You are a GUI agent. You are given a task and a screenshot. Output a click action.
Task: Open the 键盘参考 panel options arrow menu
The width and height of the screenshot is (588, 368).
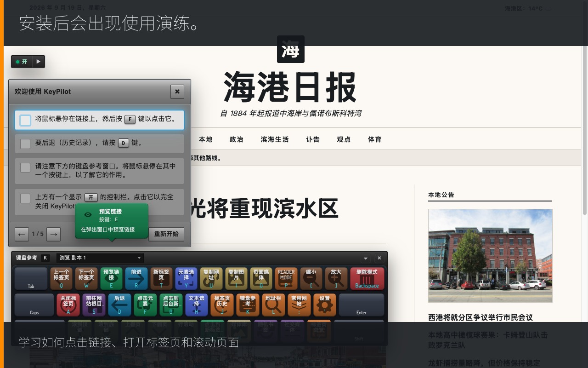pyautogui.click(x=366, y=258)
